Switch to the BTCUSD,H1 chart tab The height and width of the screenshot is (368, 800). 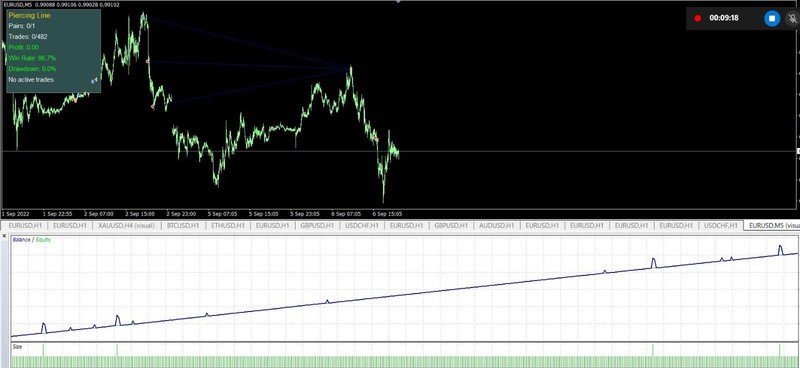pyautogui.click(x=183, y=225)
